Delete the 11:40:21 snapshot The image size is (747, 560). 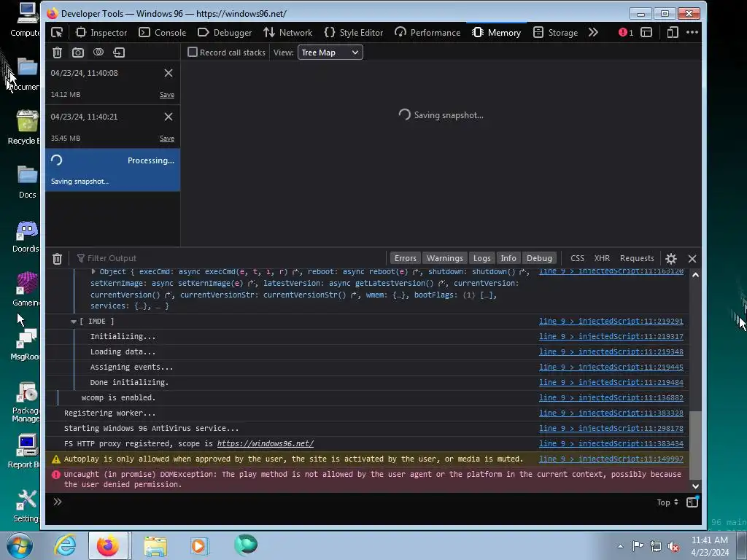(x=169, y=117)
